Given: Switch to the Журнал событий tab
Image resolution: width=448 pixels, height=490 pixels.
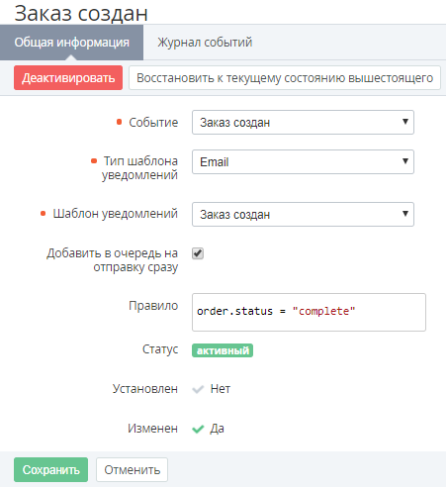Looking at the screenshot, I should pyautogui.click(x=205, y=43).
